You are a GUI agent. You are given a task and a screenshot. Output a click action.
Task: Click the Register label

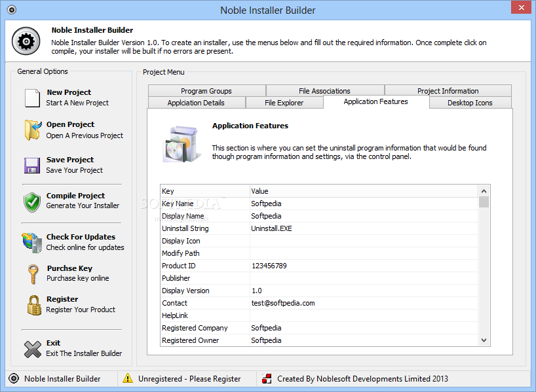coord(62,299)
